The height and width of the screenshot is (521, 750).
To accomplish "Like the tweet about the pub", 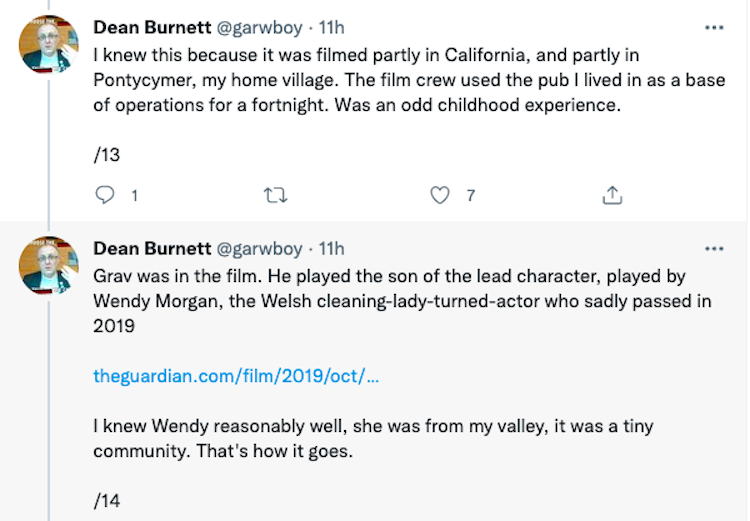I will click(440, 196).
